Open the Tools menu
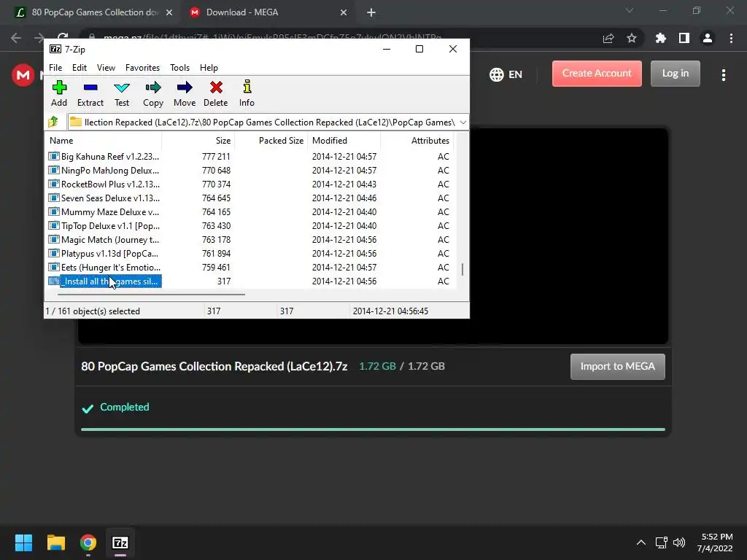 click(179, 68)
